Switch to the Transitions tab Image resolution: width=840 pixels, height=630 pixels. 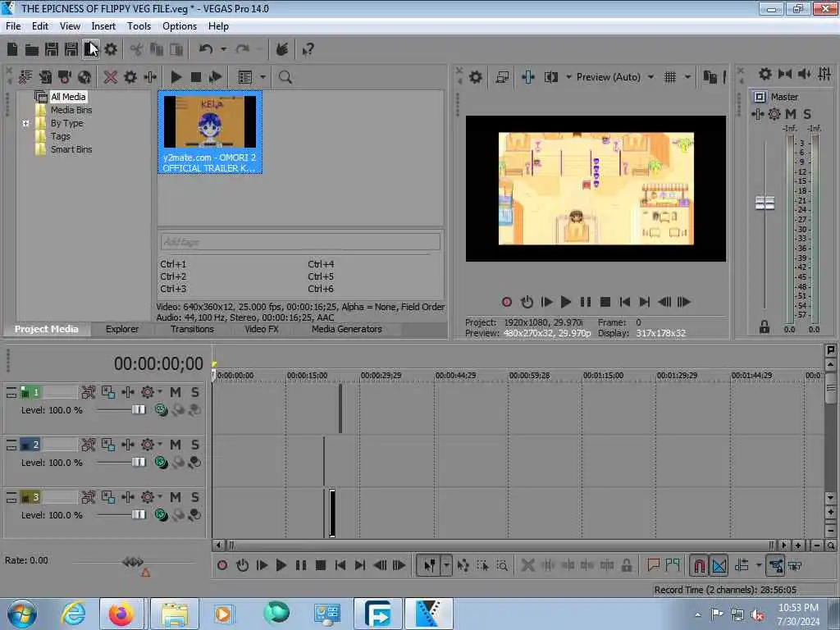tap(192, 329)
